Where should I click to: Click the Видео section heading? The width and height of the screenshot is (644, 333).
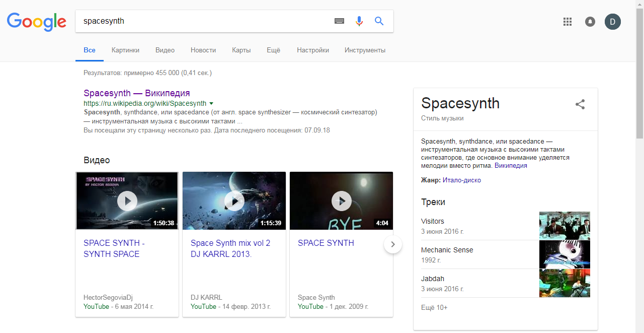tap(97, 160)
